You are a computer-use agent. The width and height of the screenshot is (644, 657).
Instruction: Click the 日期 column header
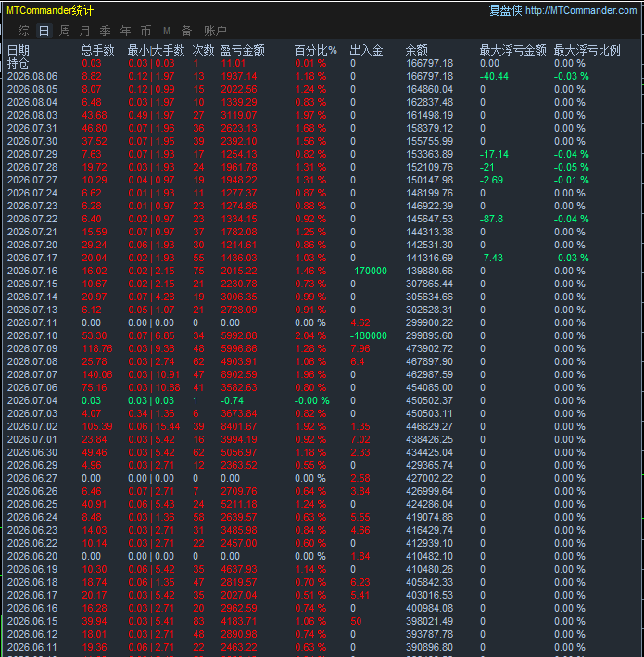tap(19, 51)
